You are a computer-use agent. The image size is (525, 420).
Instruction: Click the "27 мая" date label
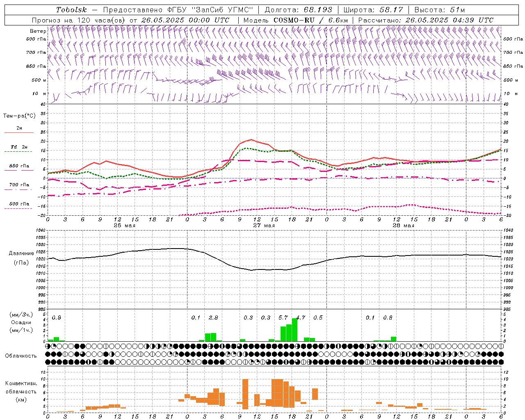coord(264,226)
